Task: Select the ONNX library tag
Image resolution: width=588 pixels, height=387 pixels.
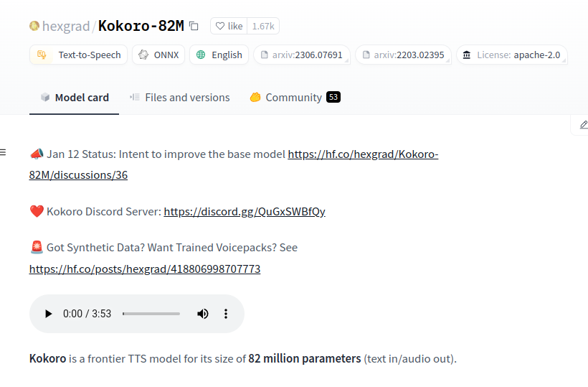Action: pos(158,55)
